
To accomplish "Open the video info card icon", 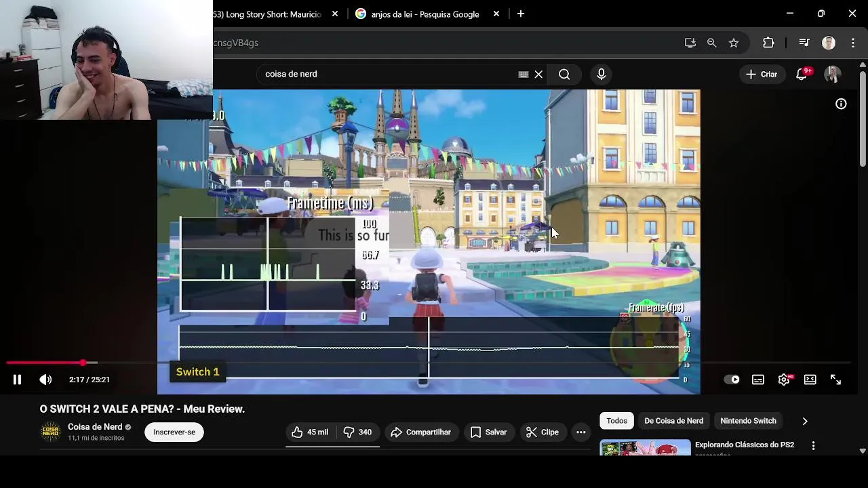I will [841, 104].
